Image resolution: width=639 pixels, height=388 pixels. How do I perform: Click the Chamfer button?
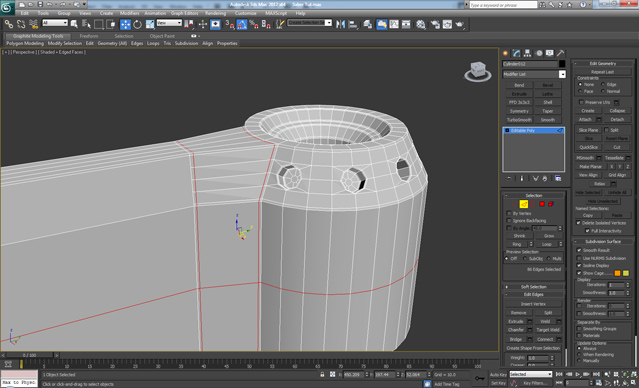516,330
